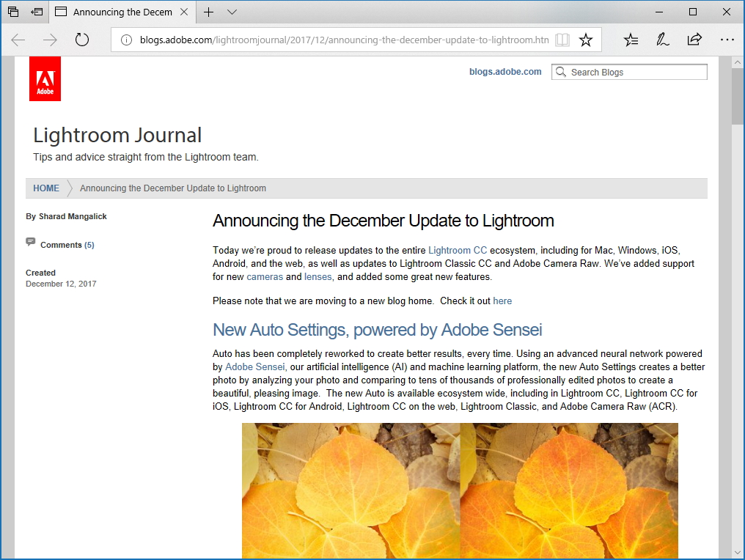Minimize the browser window
The width and height of the screenshot is (745, 560).
point(659,12)
